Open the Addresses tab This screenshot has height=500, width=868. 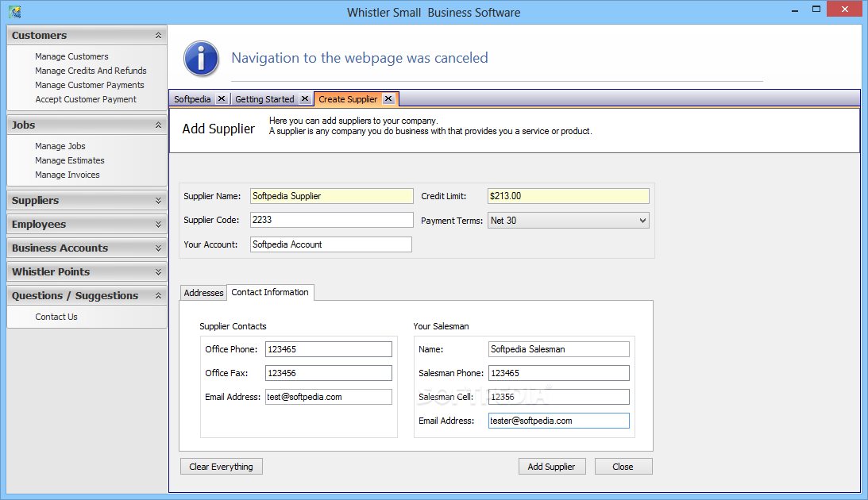pyautogui.click(x=204, y=293)
